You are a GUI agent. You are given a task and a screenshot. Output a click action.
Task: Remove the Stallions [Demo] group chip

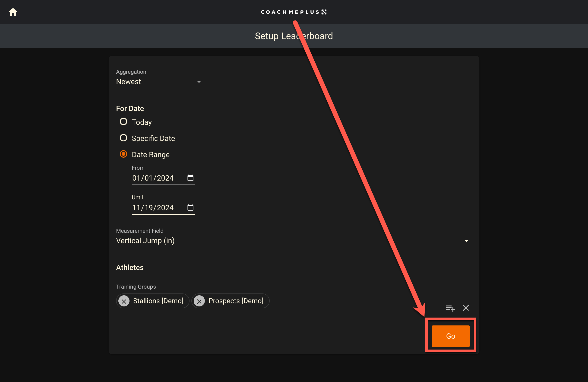[x=124, y=301]
